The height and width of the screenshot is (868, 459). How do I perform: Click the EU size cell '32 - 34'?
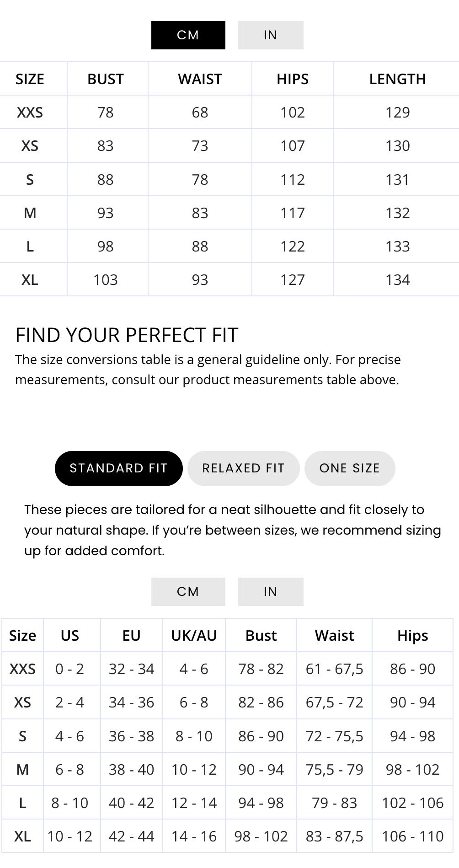[131, 669]
